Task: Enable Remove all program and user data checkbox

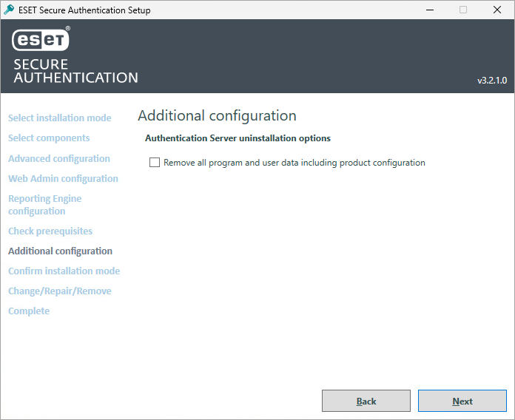Action: point(155,163)
